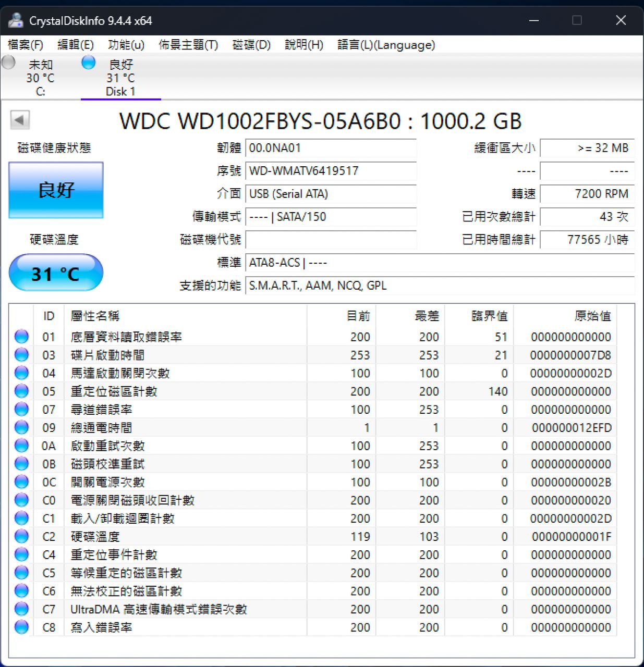Click raw value 000000012EFD

click(572, 428)
